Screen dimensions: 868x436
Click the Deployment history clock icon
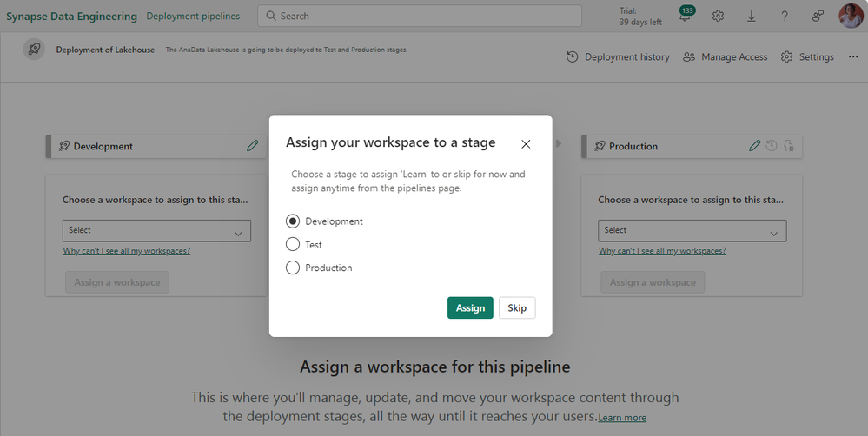pos(573,56)
